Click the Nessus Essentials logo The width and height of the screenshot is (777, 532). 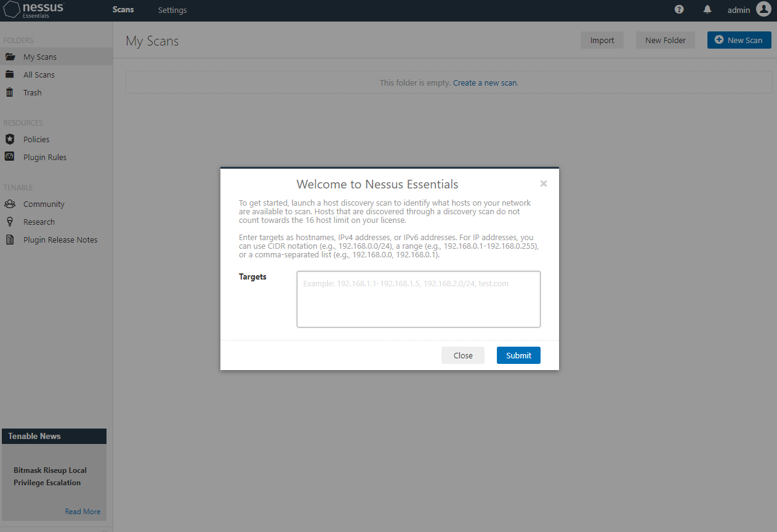coord(34,10)
